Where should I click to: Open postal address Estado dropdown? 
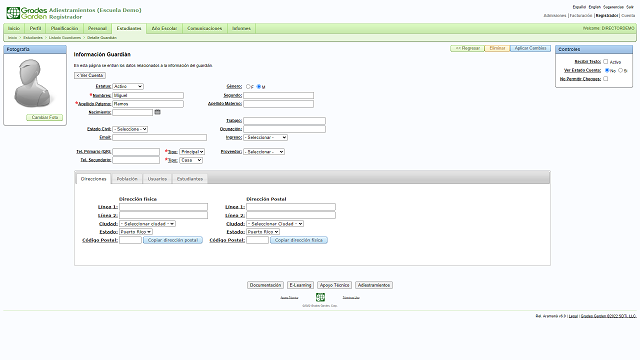(263, 232)
